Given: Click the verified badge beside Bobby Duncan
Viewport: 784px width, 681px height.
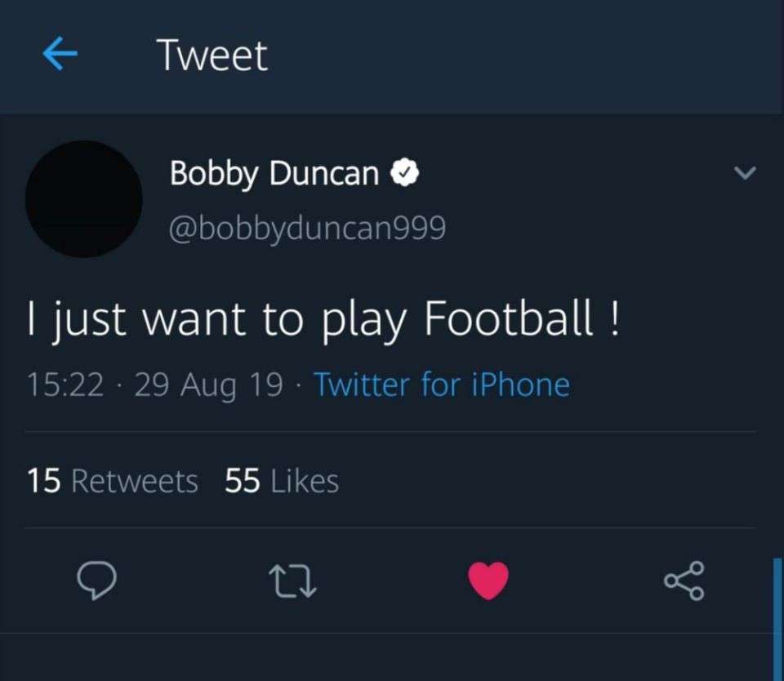Looking at the screenshot, I should click(406, 173).
